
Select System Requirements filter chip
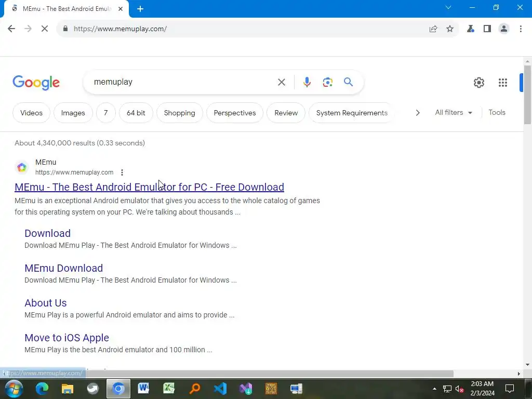(x=352, y=113)
